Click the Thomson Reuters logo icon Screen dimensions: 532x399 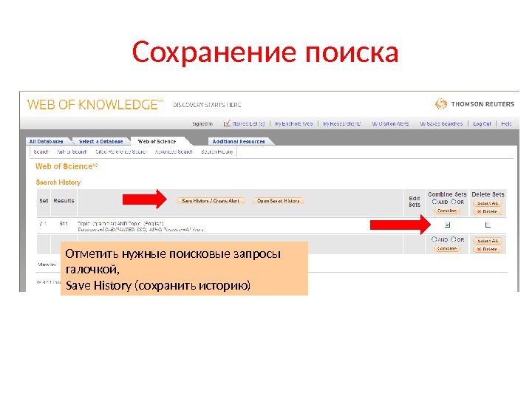pyautogui.click(x=441, y=104)
